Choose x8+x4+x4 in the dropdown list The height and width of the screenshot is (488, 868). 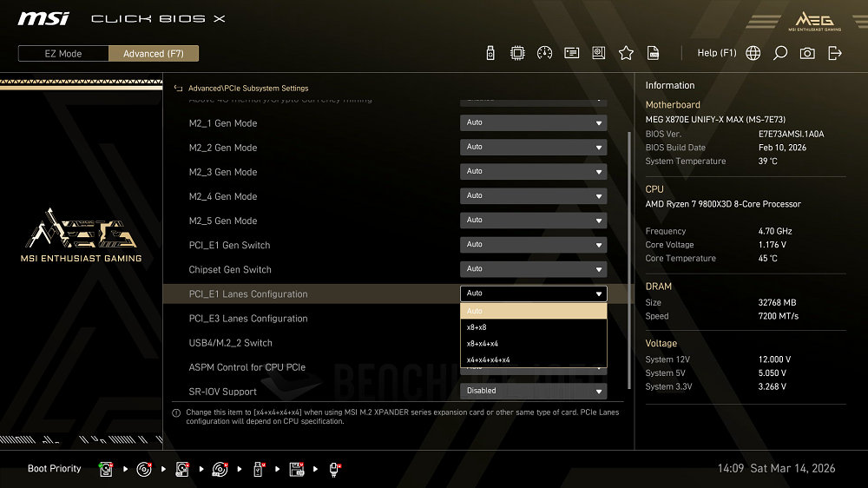tap(533, 344)
